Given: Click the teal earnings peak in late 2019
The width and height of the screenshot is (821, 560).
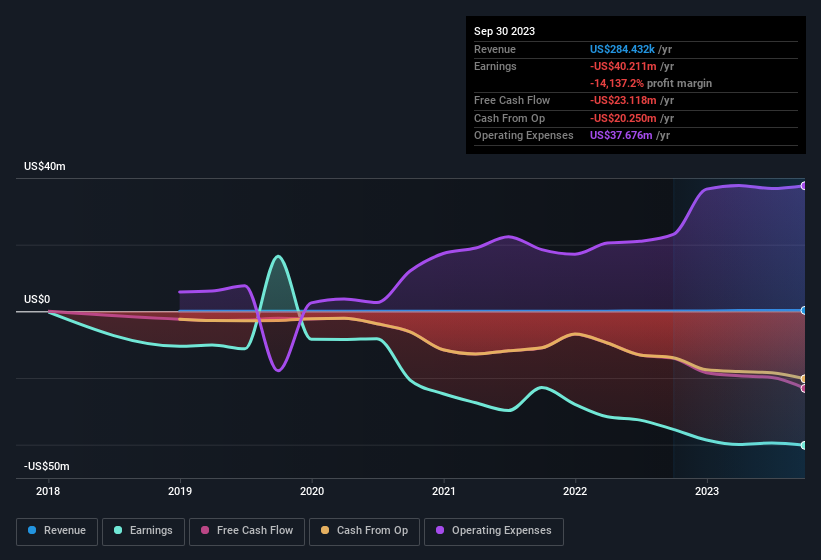Looking at the screenshot, I should click(x=278, y=256).
